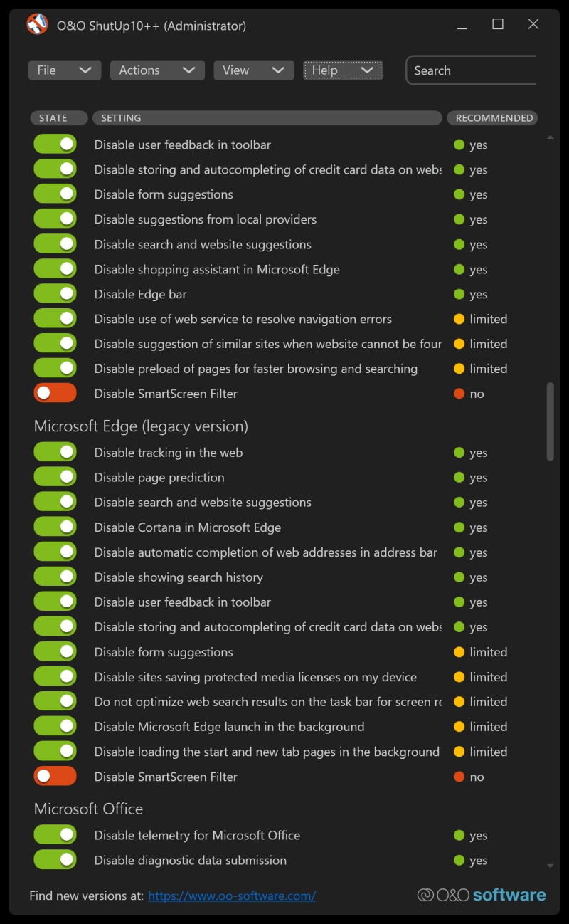Click the O&O software logo in footer
569x924 pixels.
coord(482,895)
